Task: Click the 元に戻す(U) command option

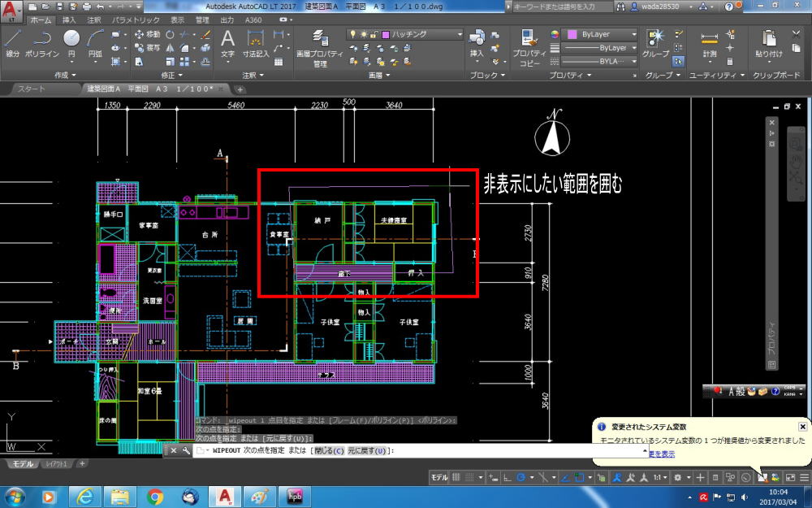Action: pos(367,450)
